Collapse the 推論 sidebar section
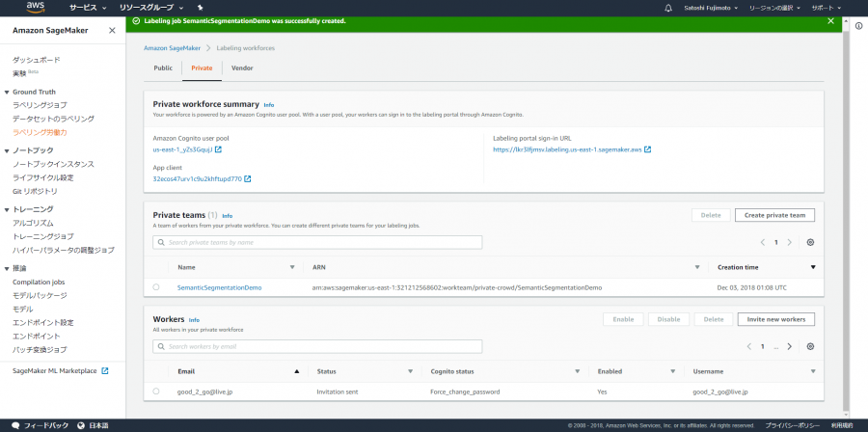The width and height of the screenshot is (868, 432). 7,269
